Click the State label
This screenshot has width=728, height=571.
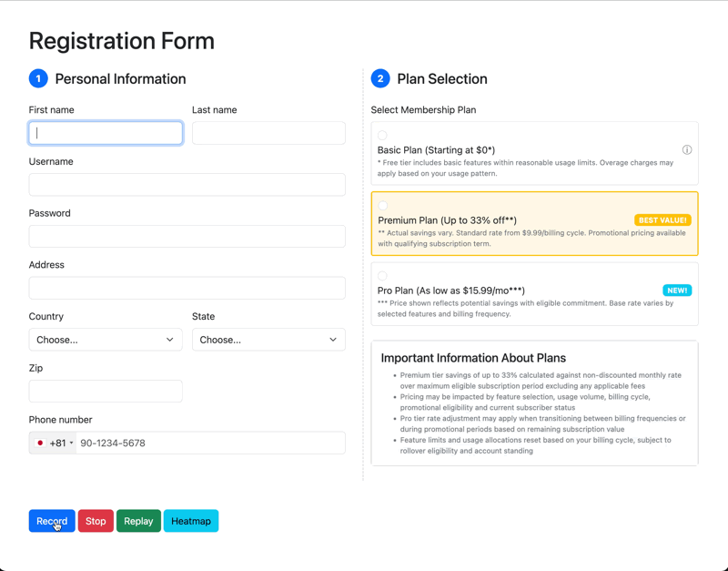click(203, 316)
